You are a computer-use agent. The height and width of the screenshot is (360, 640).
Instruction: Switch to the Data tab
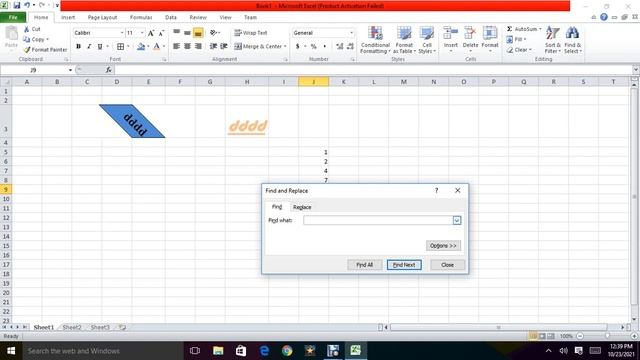pos(171,18)
